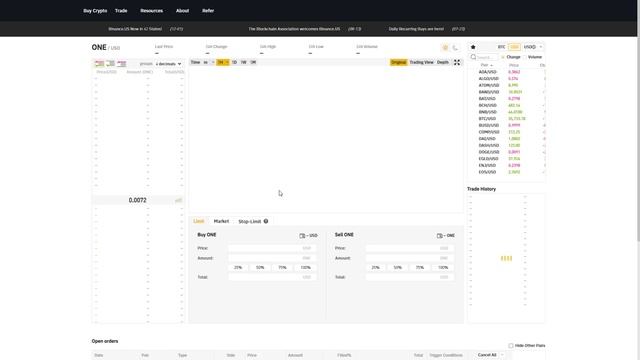Set sell amount to 25%
This screenshot has height=360, width=640.
click(x=376, y=267)
